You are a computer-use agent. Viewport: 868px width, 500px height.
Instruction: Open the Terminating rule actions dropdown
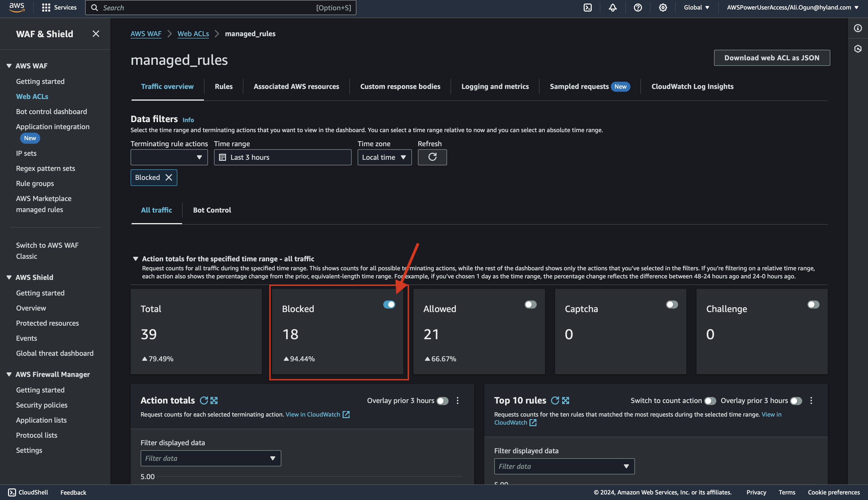169,157
